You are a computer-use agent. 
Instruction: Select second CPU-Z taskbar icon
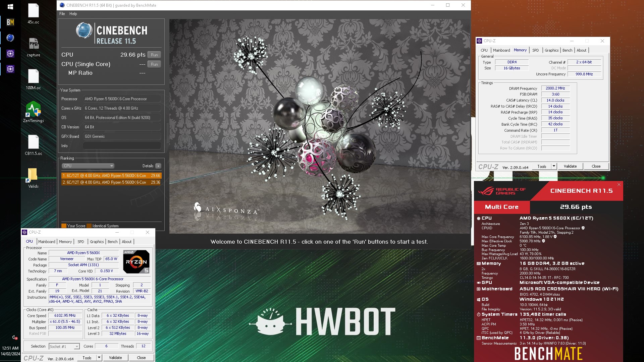[10, 69]
